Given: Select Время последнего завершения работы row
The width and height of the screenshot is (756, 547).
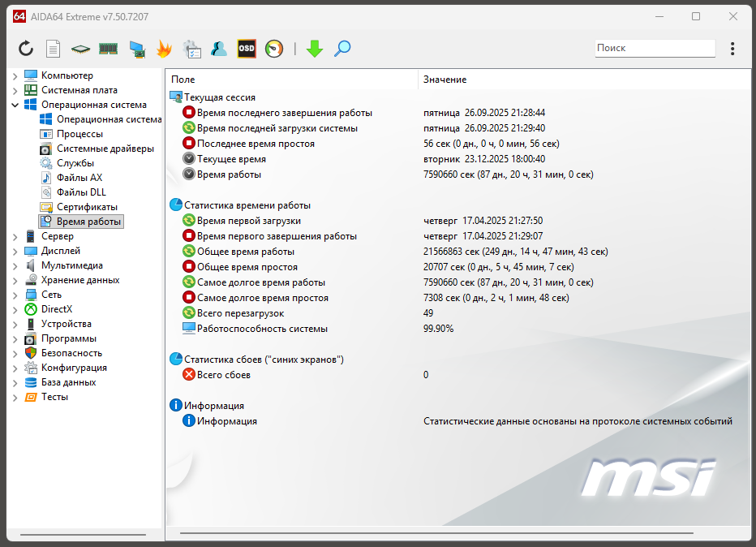Looking at the screenshot, I should (x=458, y=113).
